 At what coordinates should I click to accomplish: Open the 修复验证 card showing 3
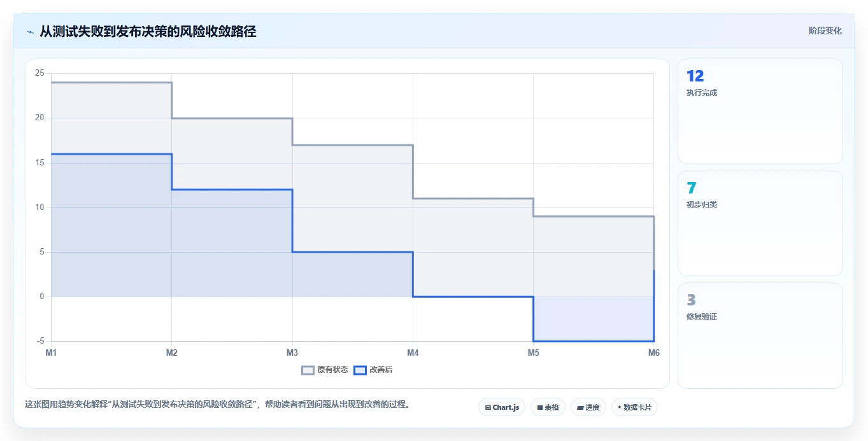pos(760,335)
